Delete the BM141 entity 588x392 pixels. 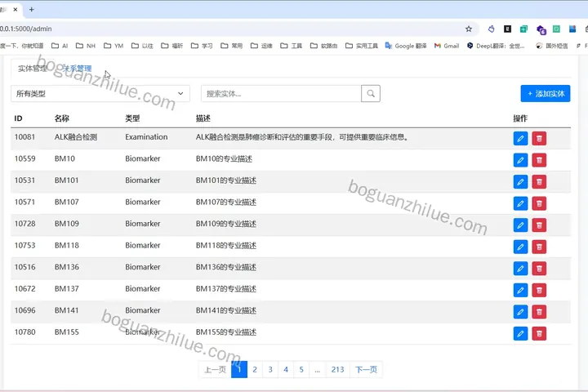(539, 312)
